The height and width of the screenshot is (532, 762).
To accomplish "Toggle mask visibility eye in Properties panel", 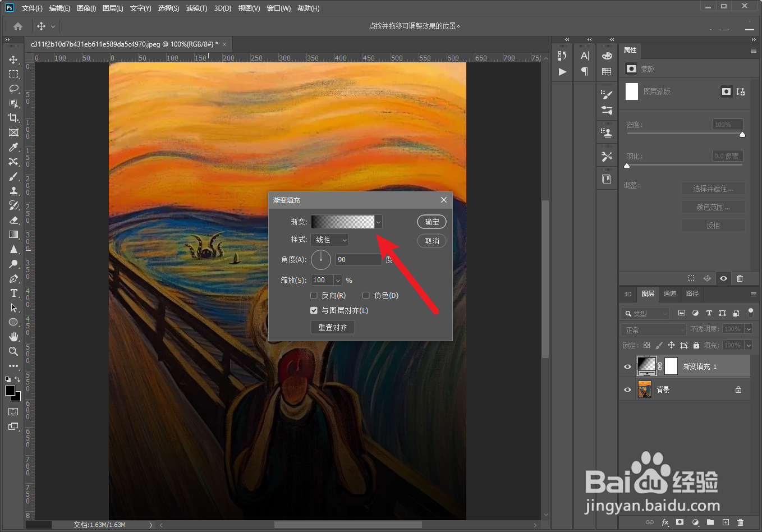I will tap(724, 278).
